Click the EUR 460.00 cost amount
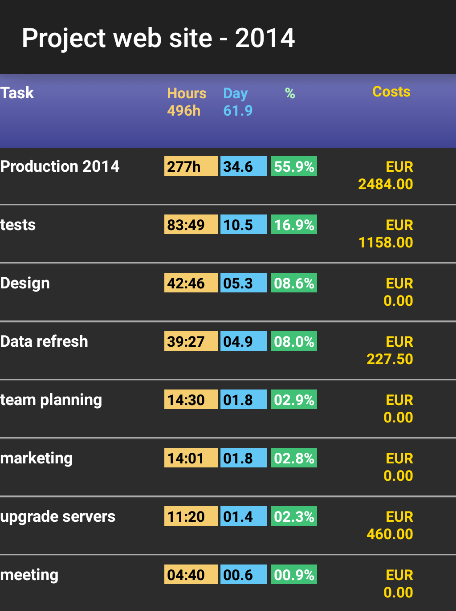This screenshot has width=456, height=611. click(390, 525)
